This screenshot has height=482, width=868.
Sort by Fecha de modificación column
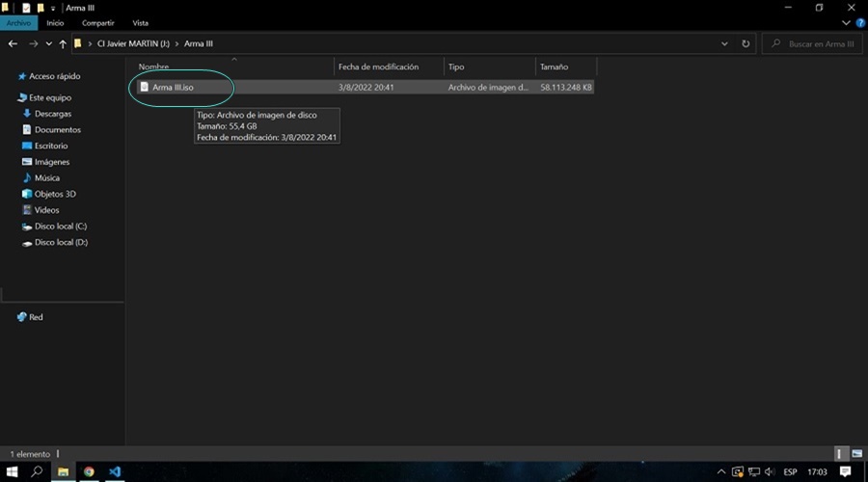pyautogui.click(x=378, y=67)
